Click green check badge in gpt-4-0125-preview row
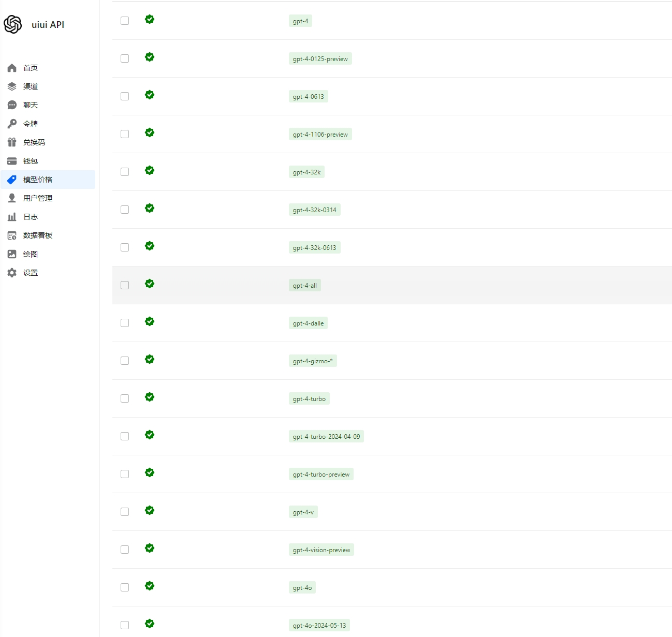The image size is (672, 637). pos(150,57)
